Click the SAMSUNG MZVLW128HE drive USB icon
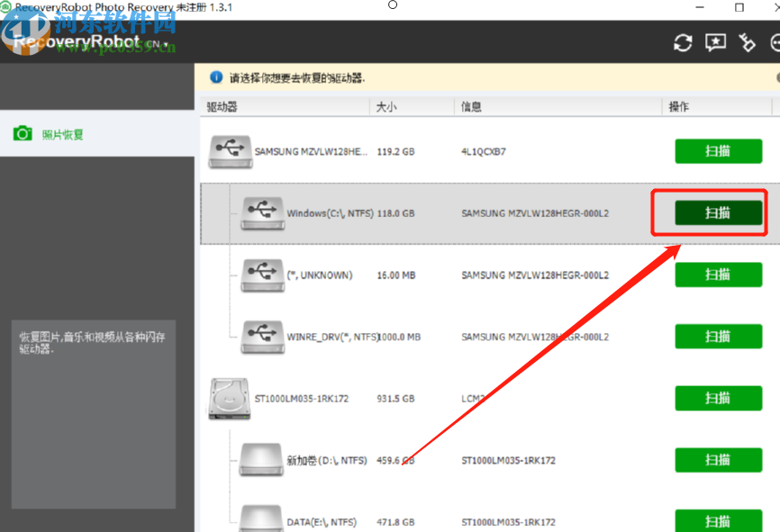780x532 pixels. [231, 151]
